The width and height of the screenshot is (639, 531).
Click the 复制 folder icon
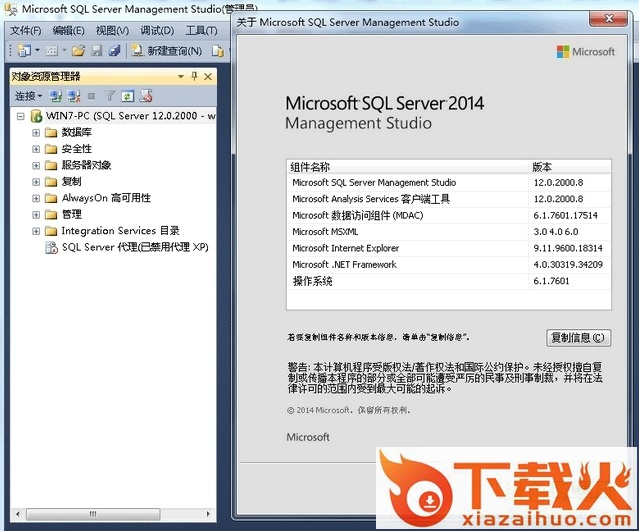51,182
